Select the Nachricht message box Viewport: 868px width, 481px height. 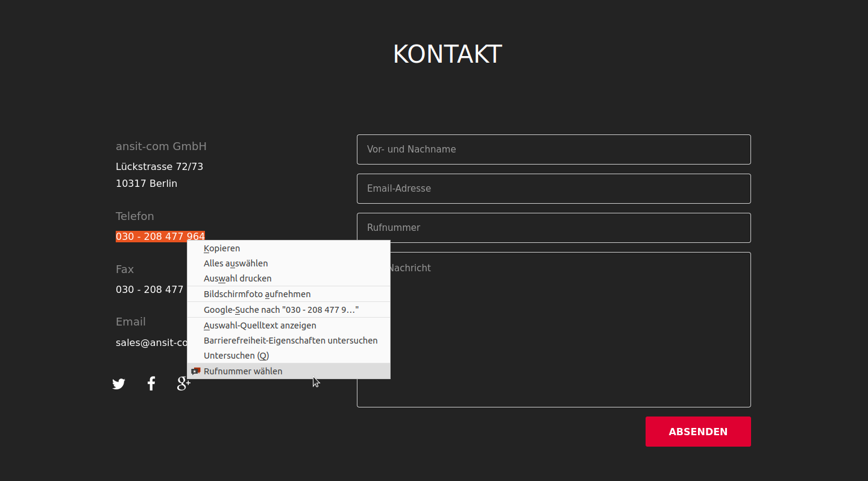coord(553,329)
